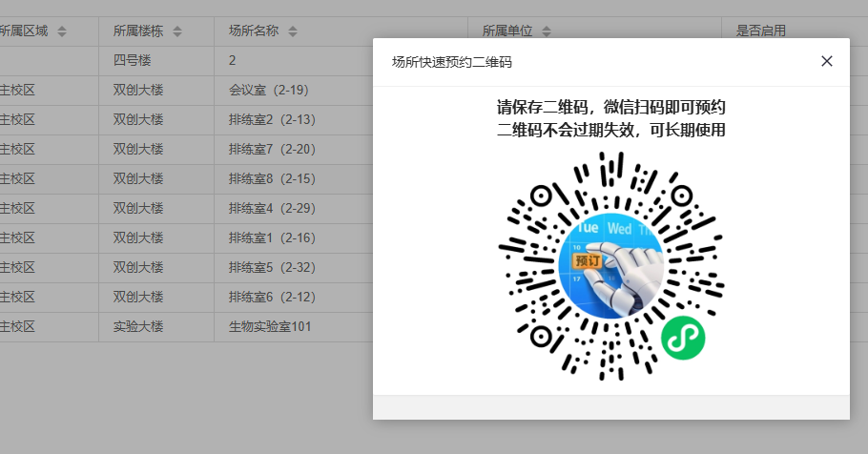Toggle sort icon for 所属单位 column
The image size is (868, 454).
click(x=547, y=31)
